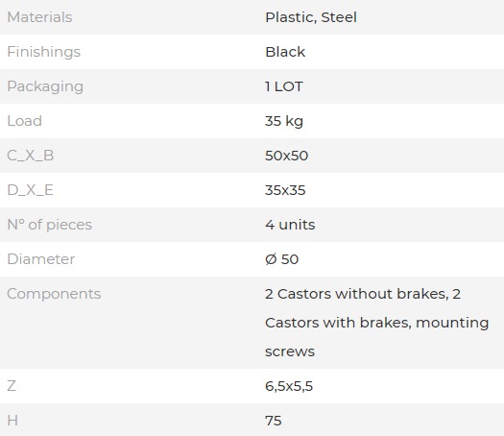Select the 50x50 dimension value
504x436 pixels.
[x=287, y=156]
